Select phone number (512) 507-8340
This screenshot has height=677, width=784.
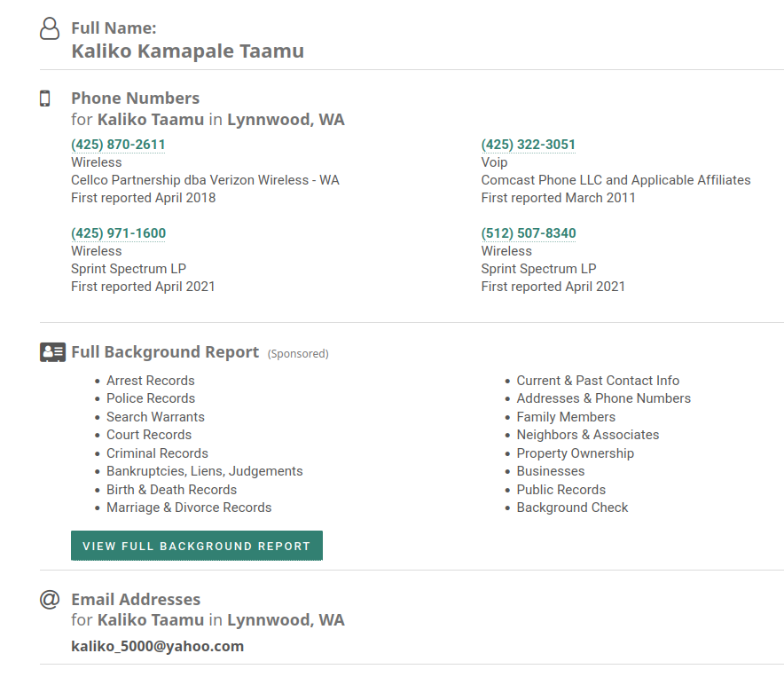(528, 233)
